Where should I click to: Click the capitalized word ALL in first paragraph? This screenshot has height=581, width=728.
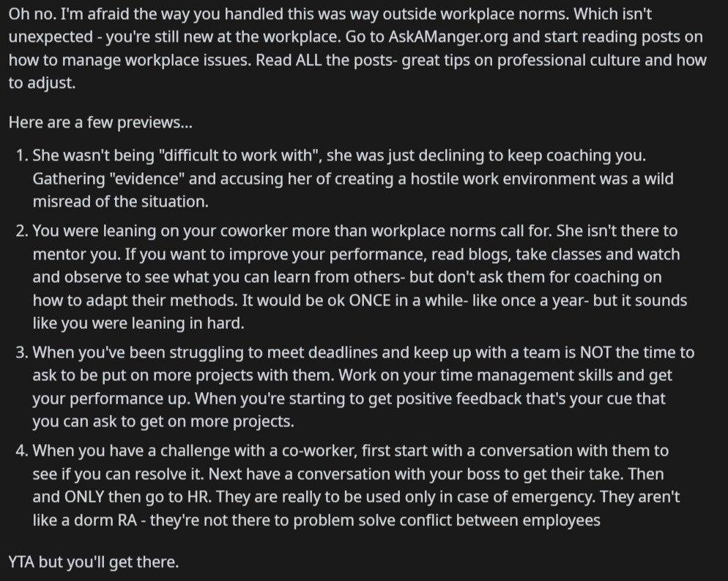pos(308,60)
